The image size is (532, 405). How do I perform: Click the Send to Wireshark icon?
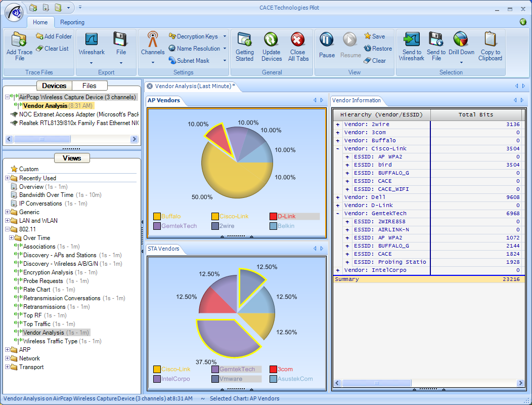[x=411, y=39]
